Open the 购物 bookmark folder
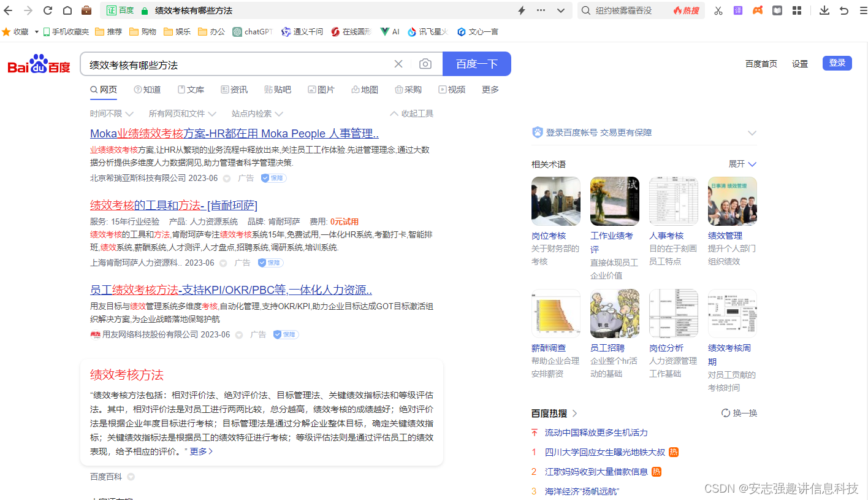Viewport: 868px width, 500px height. pos(143,31)
